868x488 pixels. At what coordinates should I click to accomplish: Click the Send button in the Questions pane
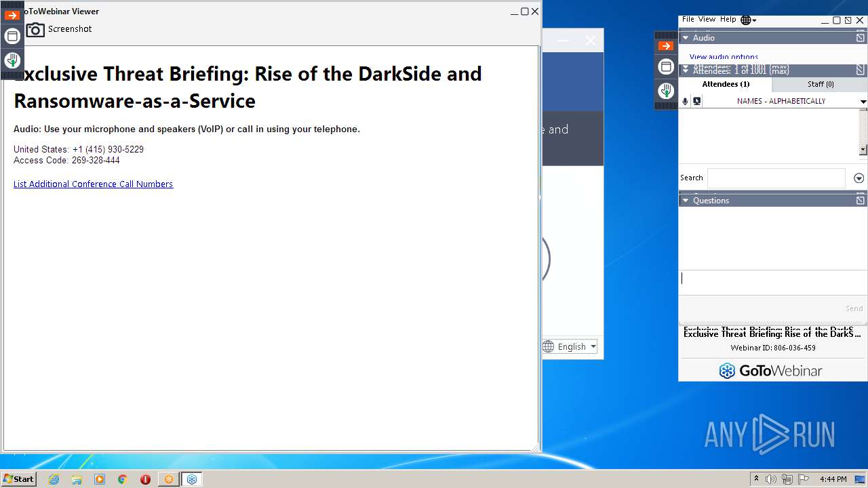(x=854, y=308)
